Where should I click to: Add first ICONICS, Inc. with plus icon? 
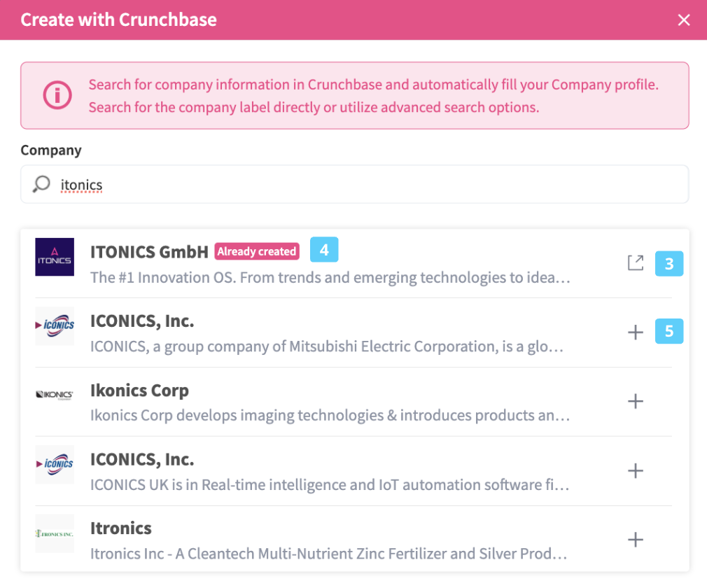click(x=635, y=332)
